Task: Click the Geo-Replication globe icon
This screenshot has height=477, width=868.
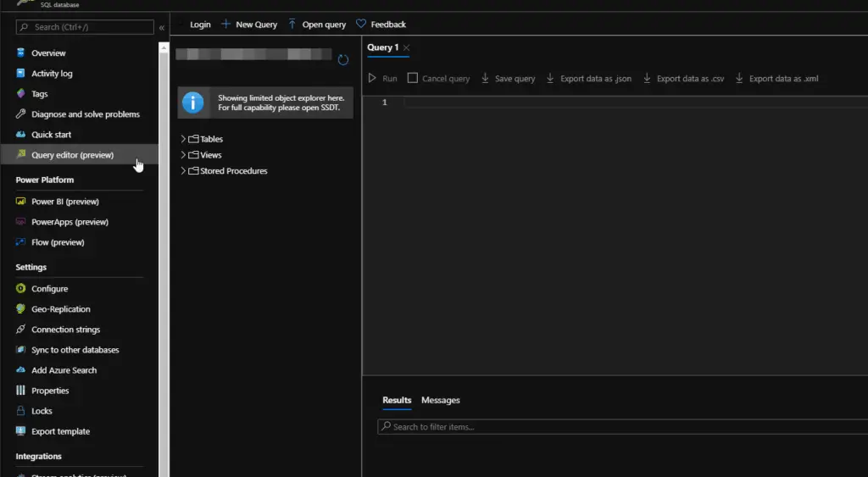Action: point(21,309)
